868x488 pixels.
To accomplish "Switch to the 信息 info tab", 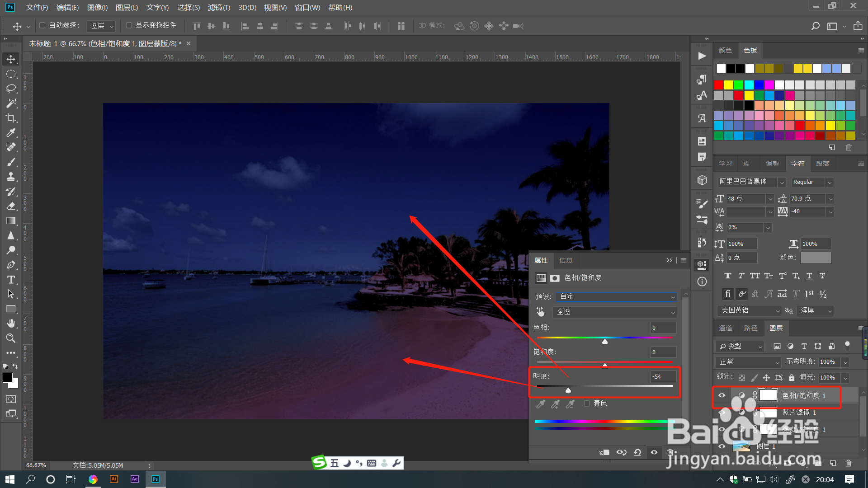I will [x=566, y=260].
